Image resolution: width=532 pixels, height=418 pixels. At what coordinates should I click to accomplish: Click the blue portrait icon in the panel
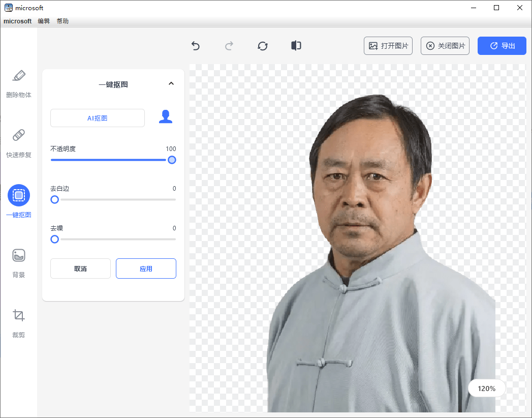[x=166, y=116]
